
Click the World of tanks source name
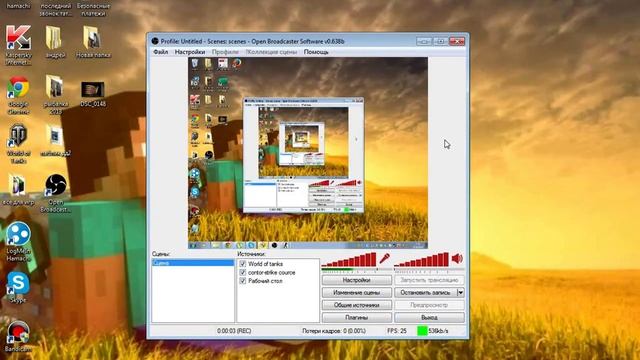point(265,264)
